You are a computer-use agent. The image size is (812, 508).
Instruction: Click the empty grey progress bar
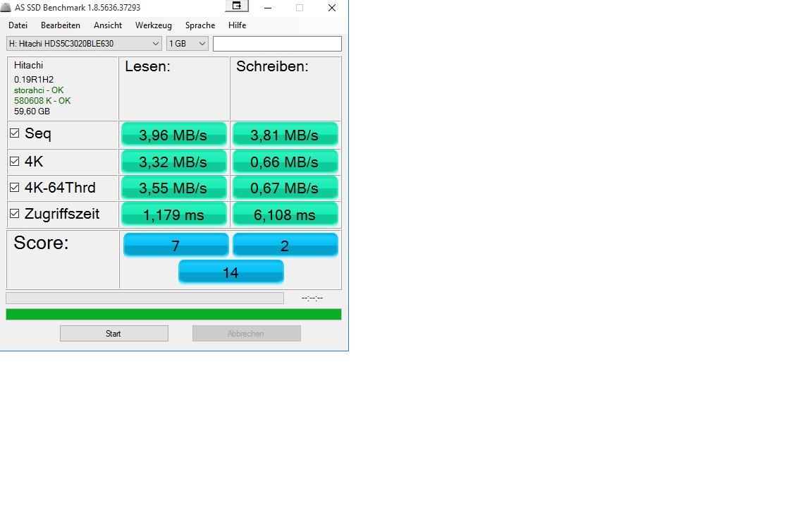point(144,298)
